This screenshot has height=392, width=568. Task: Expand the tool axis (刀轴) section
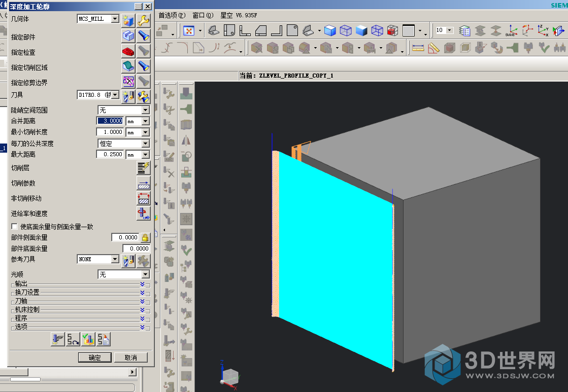click(x=142, y=301)
